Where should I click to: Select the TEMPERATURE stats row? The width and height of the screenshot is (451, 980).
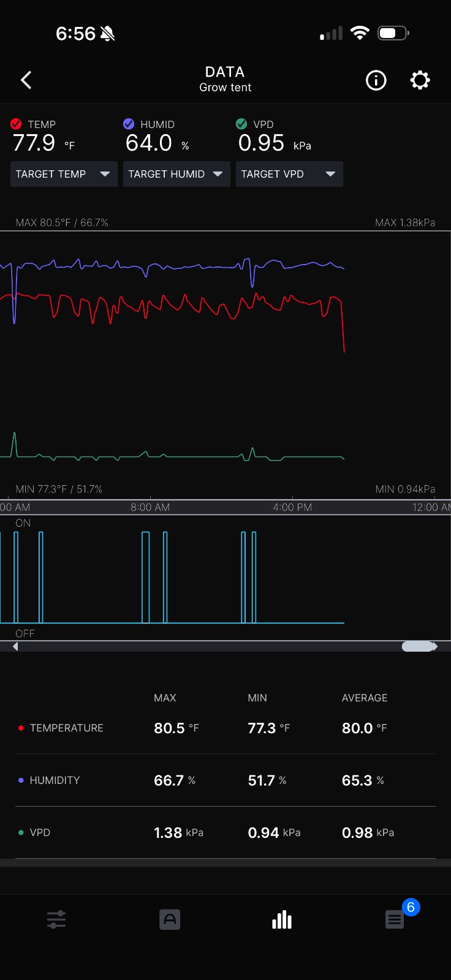225,728
